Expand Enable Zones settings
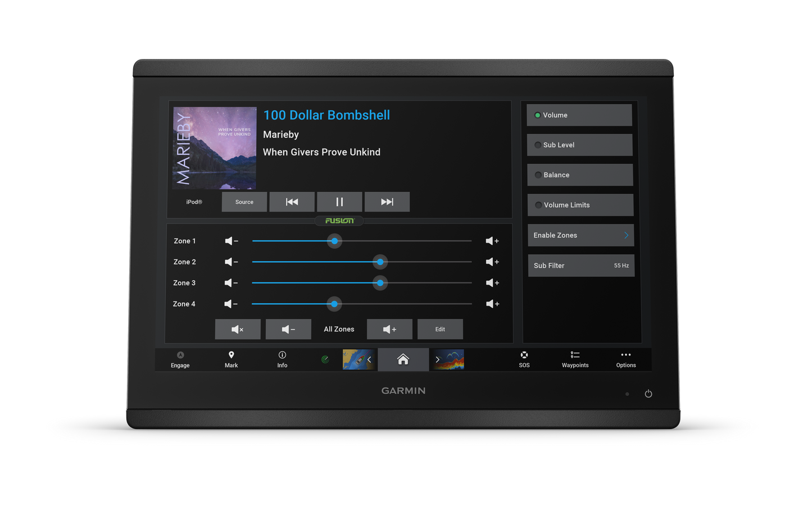The image size is (812, 525). click(580, 235)
